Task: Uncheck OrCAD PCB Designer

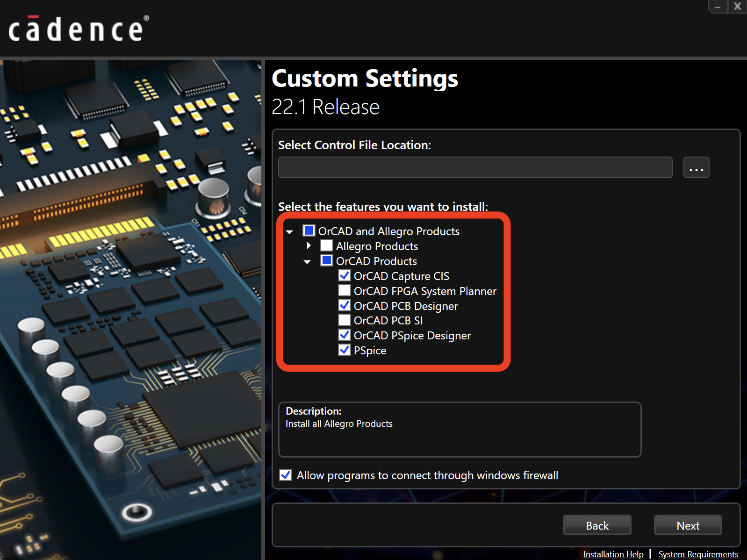Action: pyautogui.click(x=345, y=306)
